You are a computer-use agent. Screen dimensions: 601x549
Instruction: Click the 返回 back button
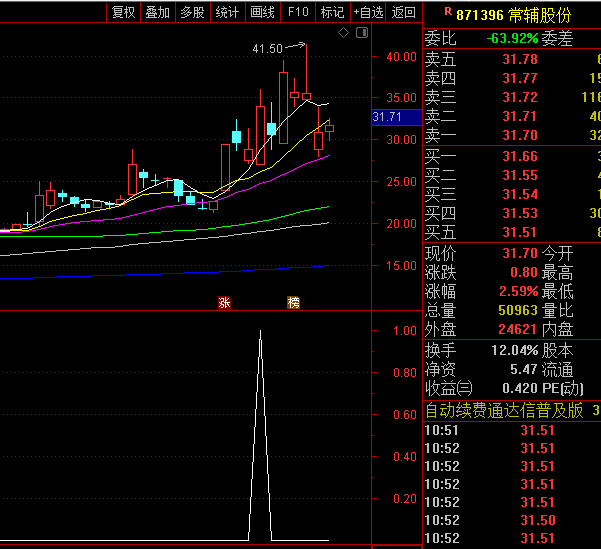tap(403, 12)
